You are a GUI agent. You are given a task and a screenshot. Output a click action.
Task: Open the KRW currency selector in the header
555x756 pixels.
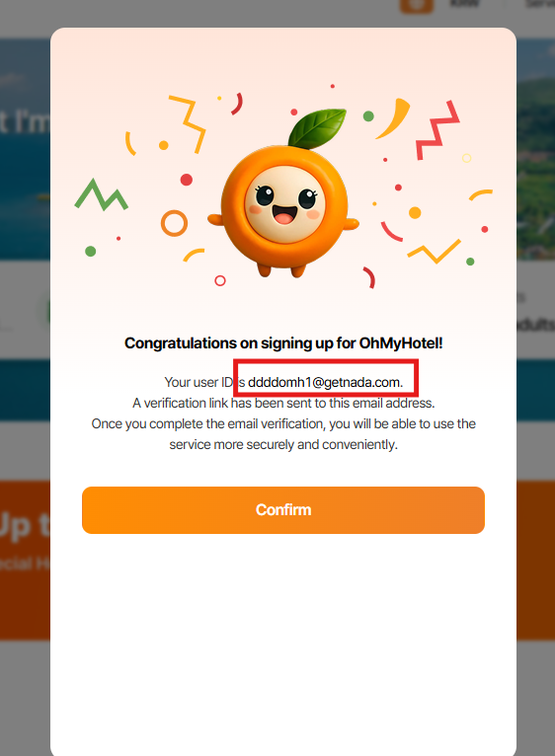point(464,4)
